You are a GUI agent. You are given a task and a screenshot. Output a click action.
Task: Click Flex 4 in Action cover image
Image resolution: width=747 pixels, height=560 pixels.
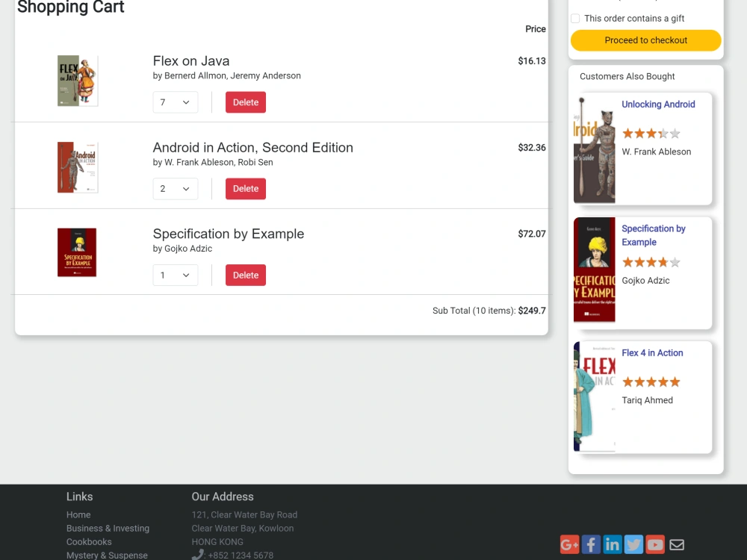pyautogui.click(x=595, y=396)
